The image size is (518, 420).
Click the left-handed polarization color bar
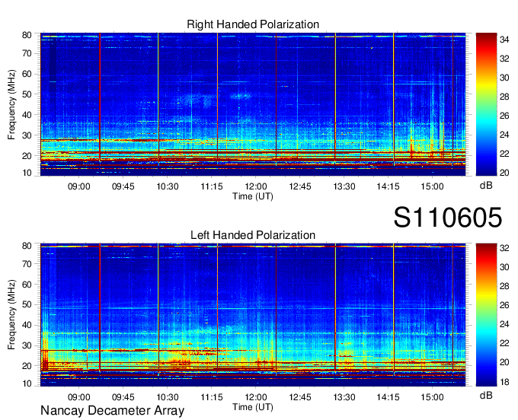(486, 315)
